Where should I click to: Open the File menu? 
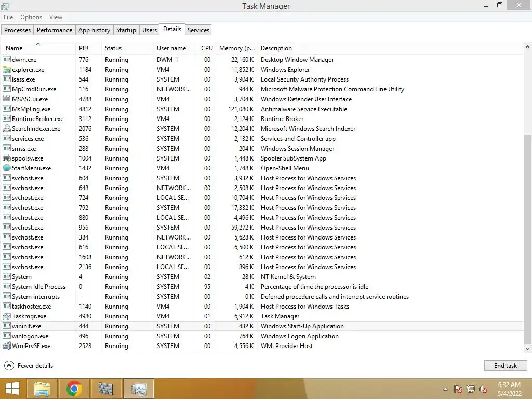8,17
